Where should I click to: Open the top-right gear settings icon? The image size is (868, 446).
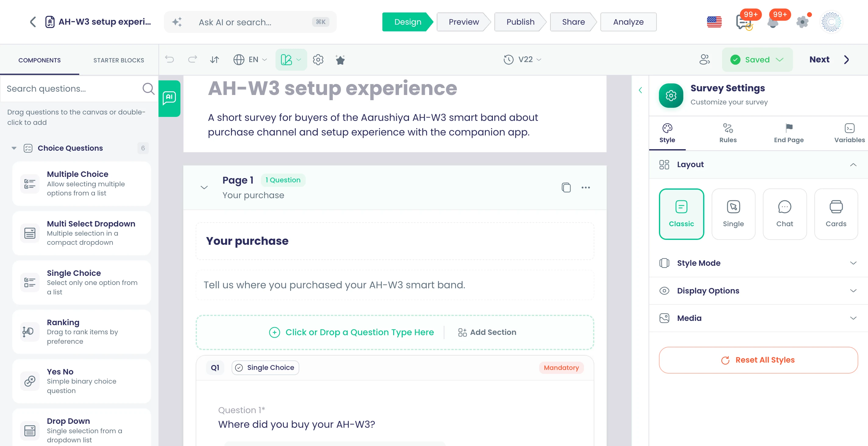802,22
